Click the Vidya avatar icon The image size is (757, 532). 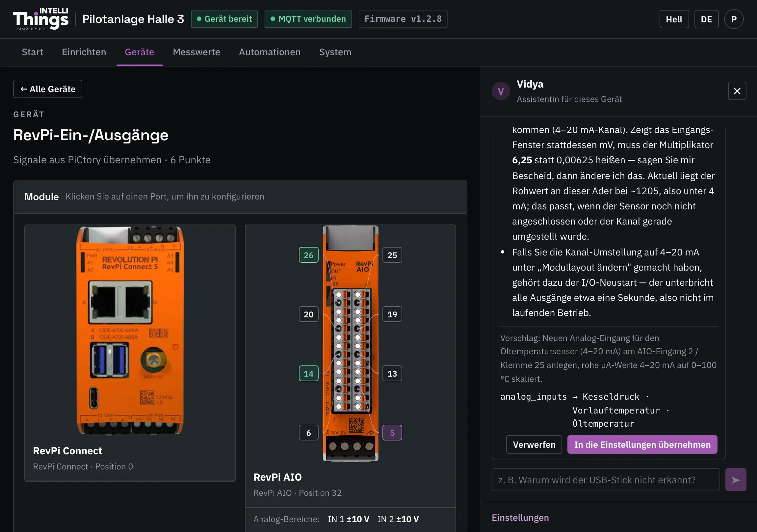pyautogui.click(x=501, y=91)
